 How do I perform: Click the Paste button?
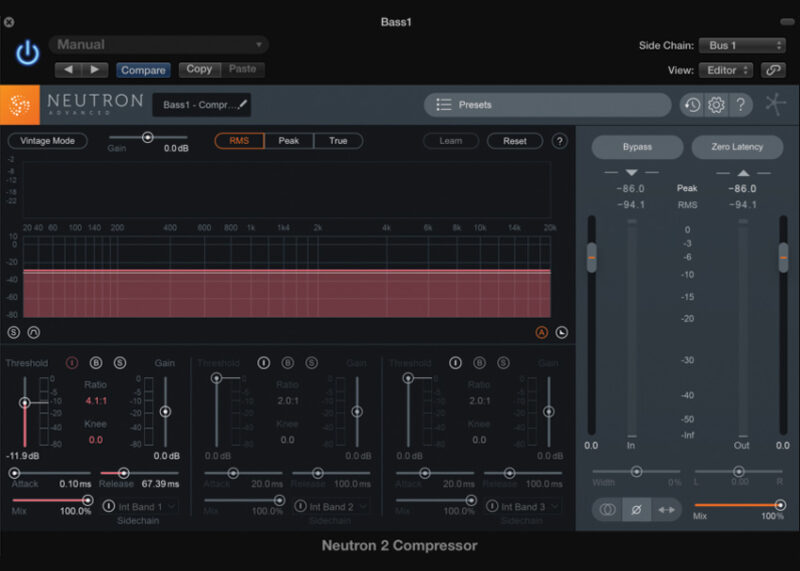[242, 69]
